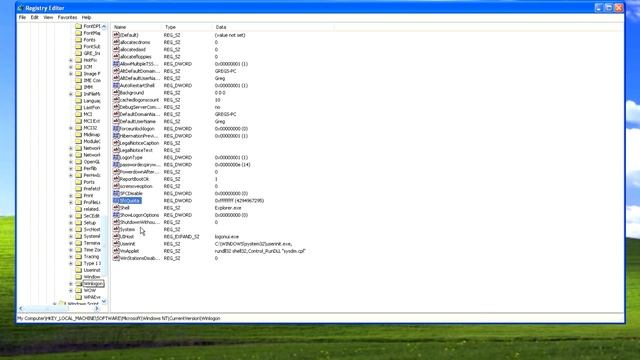
Task: Select the WOW key in tree
Action: coord(89,291)
